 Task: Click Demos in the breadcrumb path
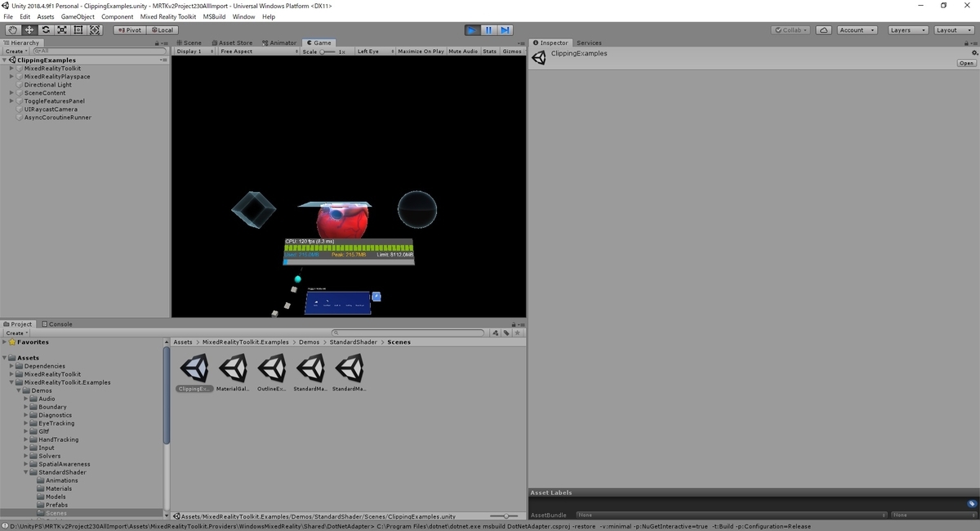[309, 342]
